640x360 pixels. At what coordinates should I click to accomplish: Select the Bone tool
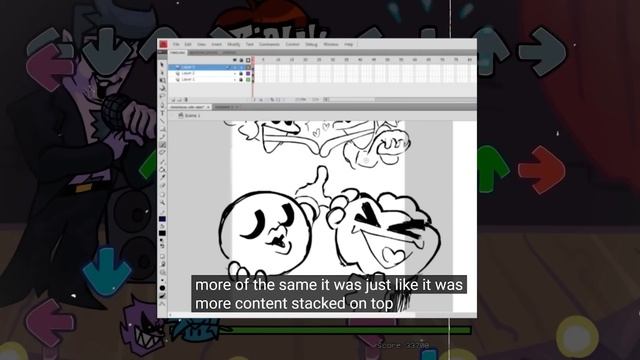pos(162,162)
